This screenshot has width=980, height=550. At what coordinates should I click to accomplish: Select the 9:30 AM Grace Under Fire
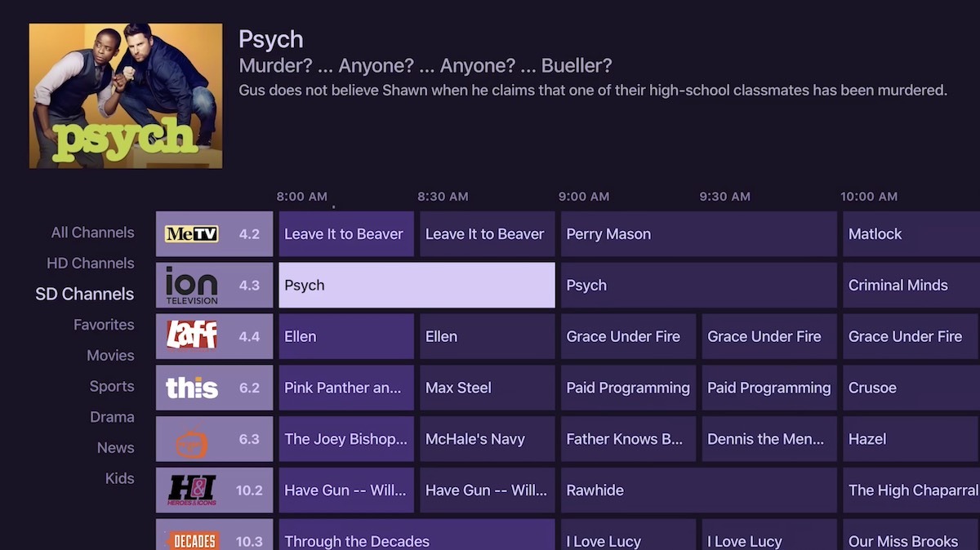tap(769, 336)
